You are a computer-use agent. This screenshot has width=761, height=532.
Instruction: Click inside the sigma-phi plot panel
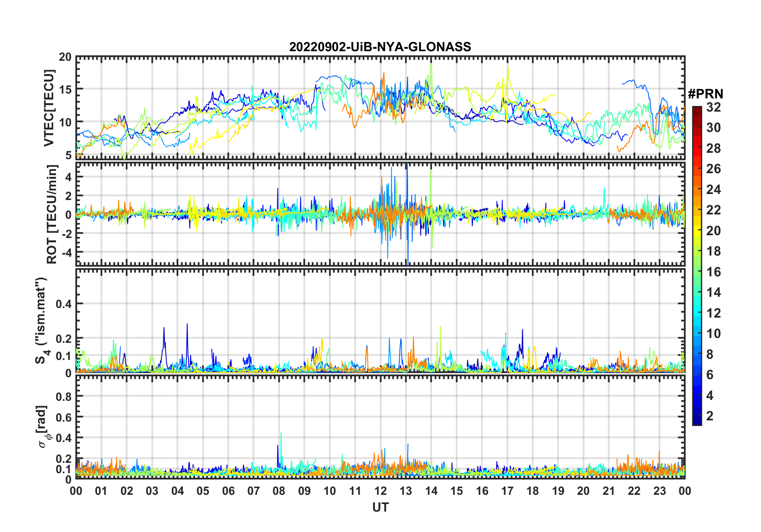pos(380,426)
